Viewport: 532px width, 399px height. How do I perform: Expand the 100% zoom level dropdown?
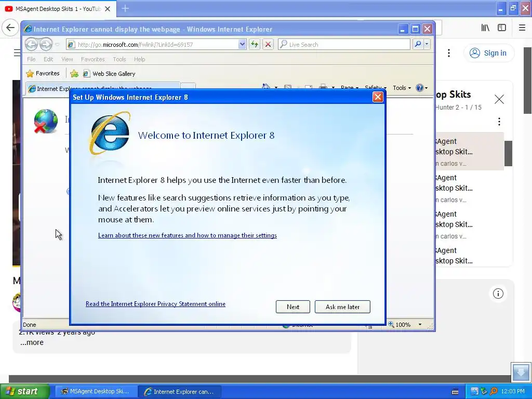[420, 325]
